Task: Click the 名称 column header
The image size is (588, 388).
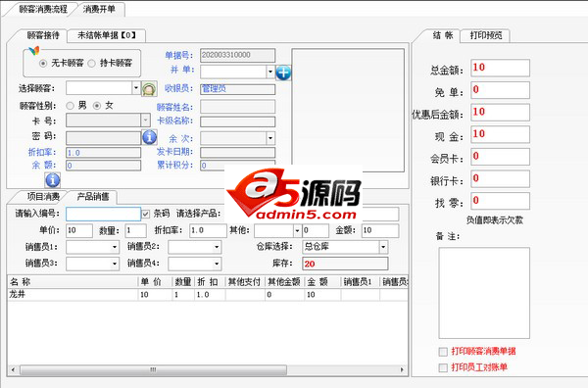Action: click(x=73, y=282)
